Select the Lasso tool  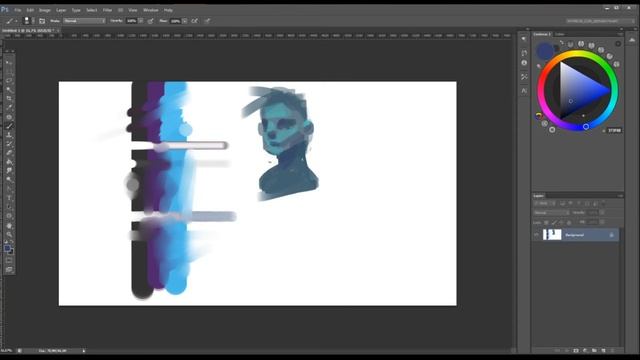pyautogui.click(x=9, y=80)
